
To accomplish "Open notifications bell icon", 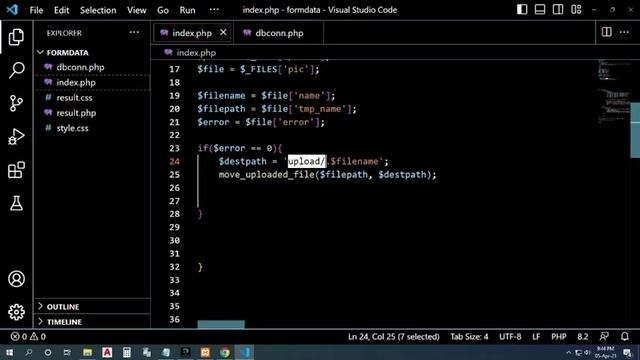I will point(624,337).
